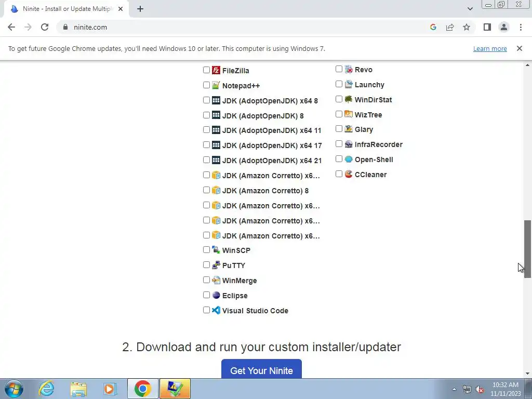Tick the Eclipse checkbox

click(x=206, y=295)
